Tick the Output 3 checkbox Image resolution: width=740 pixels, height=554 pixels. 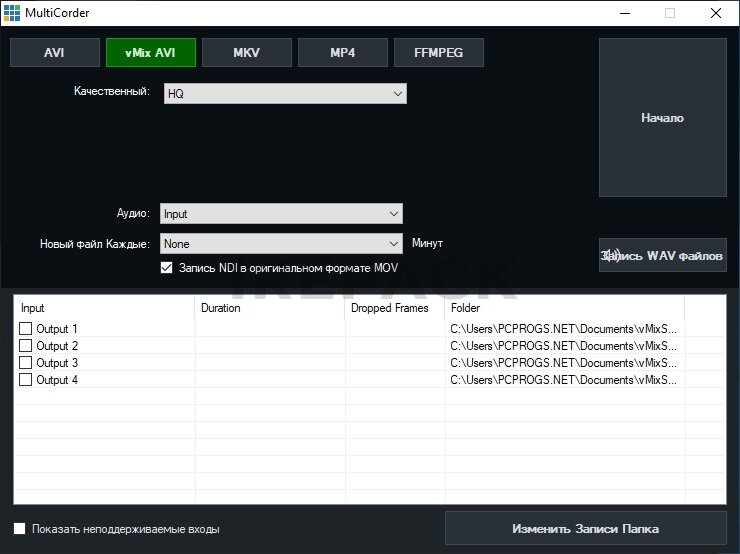26,363
